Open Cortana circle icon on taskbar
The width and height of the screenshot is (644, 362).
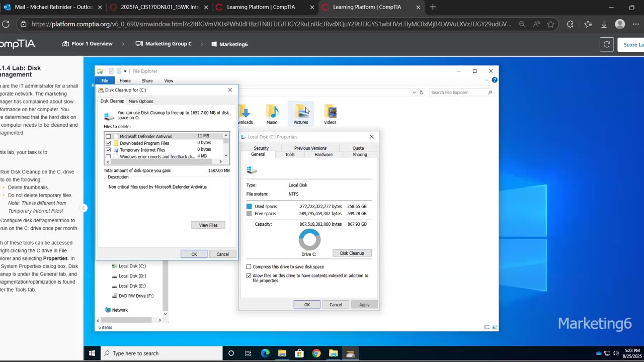point(231,353)
